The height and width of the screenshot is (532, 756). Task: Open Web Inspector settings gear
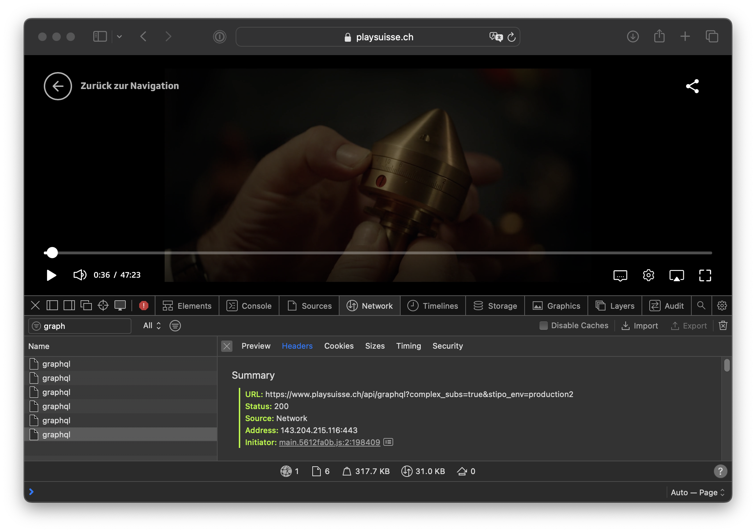pos(722,306)
